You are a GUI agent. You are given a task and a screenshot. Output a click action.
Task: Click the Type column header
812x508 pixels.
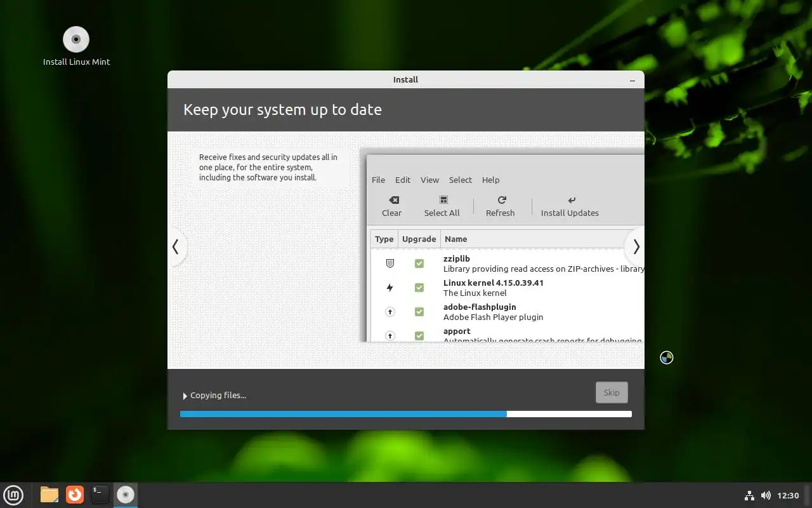[x=384, y=239]
